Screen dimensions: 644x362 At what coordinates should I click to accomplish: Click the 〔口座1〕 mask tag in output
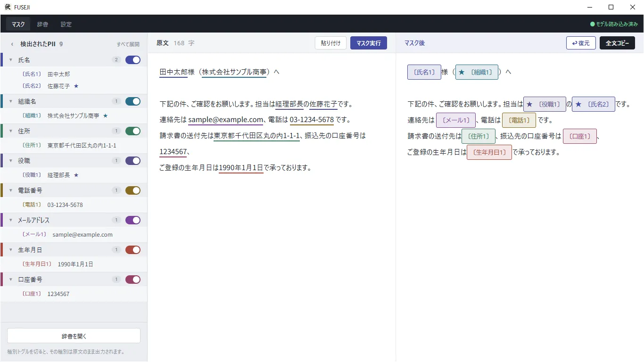click(580, 136)
